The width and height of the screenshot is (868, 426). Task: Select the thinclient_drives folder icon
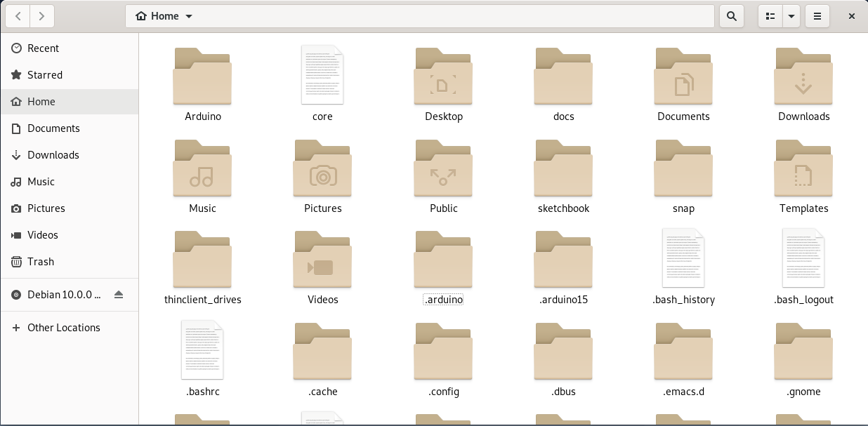coord(202,259)
